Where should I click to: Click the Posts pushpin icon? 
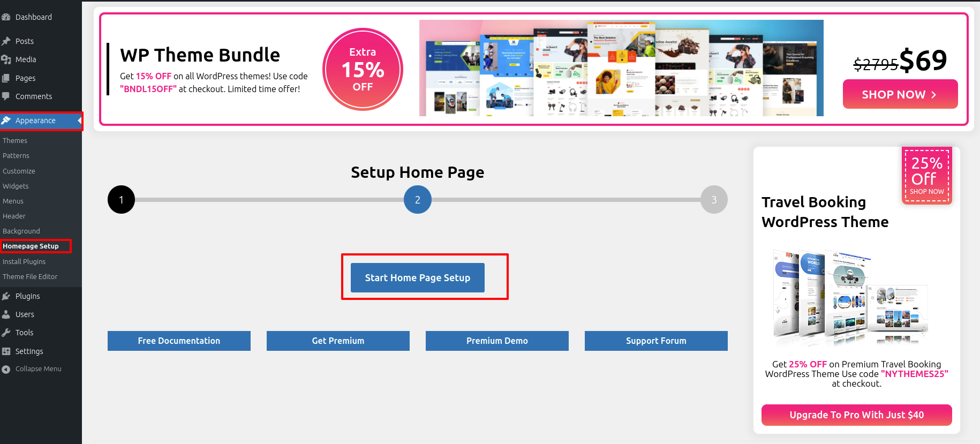tap(6, 41)
